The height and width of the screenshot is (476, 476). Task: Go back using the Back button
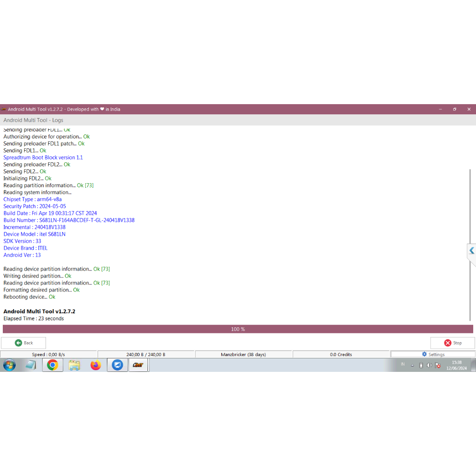[x=23, y=343]
